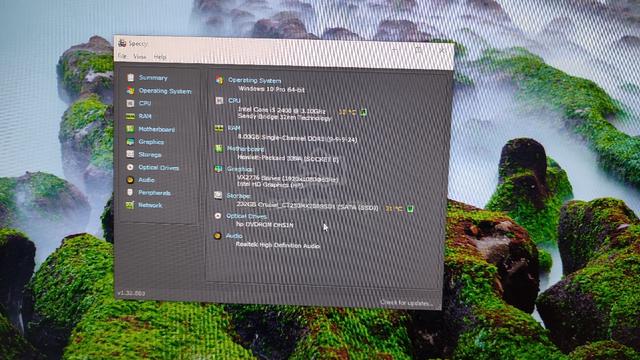Go to the Motherboard section in the sidebar
The width and height of the screenshot is (640, 360).
click(156, 129)
